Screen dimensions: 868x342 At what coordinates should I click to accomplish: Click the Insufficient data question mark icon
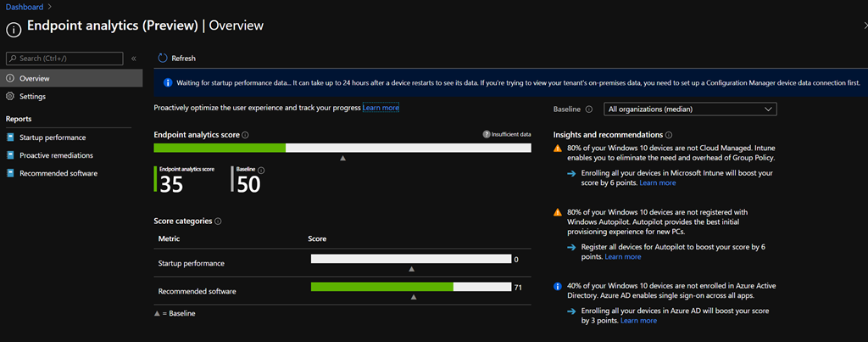pos(487,135)
